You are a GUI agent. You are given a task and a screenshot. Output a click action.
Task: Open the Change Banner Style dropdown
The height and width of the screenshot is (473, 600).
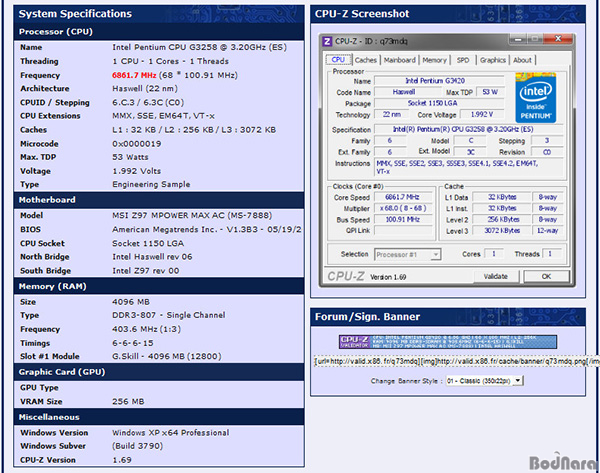click(484, 381)
